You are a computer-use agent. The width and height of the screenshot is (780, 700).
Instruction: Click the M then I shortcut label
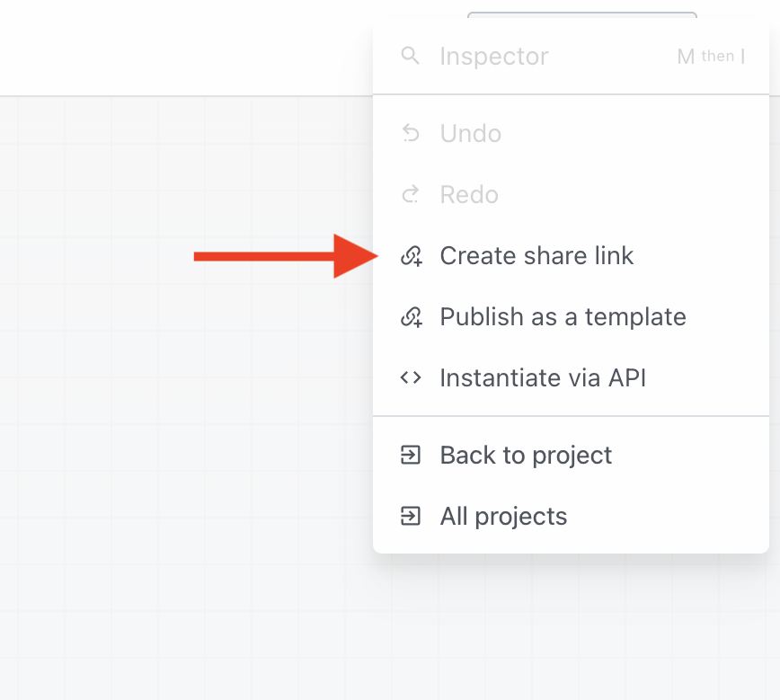pos(711,56)
